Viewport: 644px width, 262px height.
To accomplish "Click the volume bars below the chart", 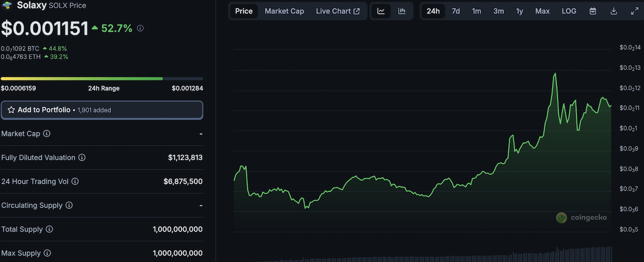I will tap(423, 256).
